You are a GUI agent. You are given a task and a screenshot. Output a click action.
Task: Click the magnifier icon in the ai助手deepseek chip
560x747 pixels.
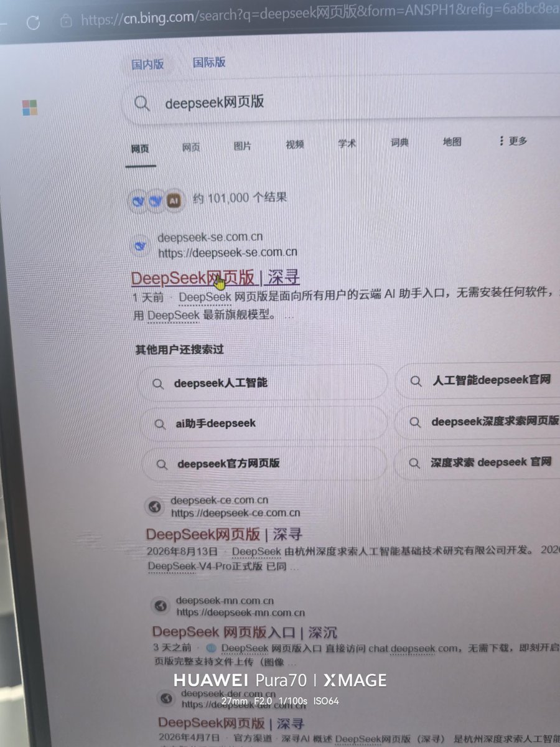coord(160,424)
